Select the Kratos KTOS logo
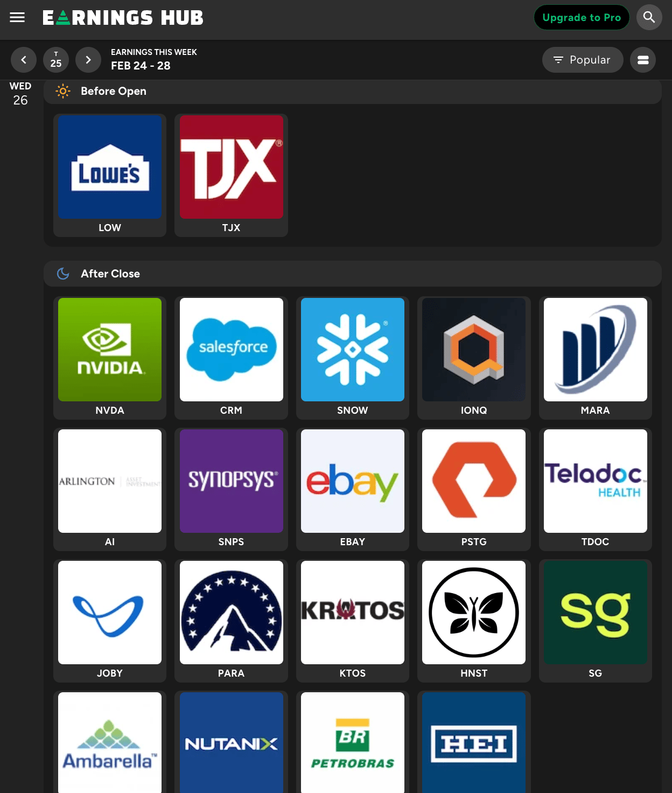The height and width of the screenshot is (793, 672). pyautogui.click(x=353, y=613)
